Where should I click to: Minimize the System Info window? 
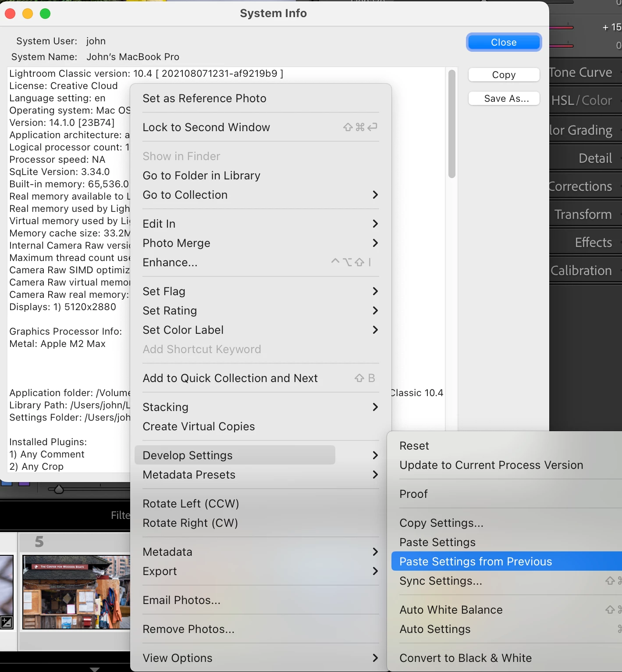pyautogui.click(x=28, y=14)
